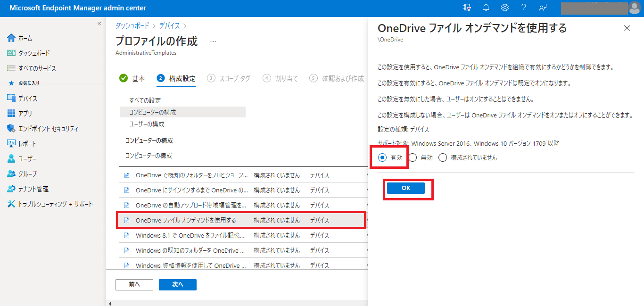Image resolution: width=644 pixels, height=306 pixels.
Task: Select the highlighted コンピューターの構成 tree item
Action: [183, 112]
